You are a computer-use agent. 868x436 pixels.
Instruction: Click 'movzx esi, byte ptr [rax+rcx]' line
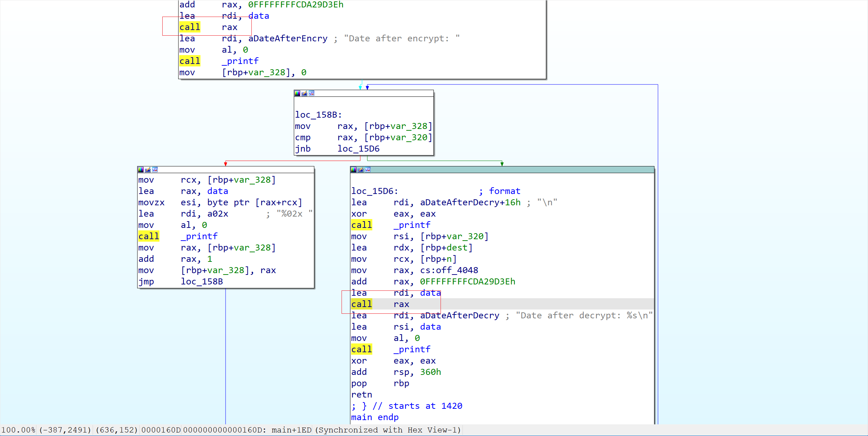click(220, 202)
